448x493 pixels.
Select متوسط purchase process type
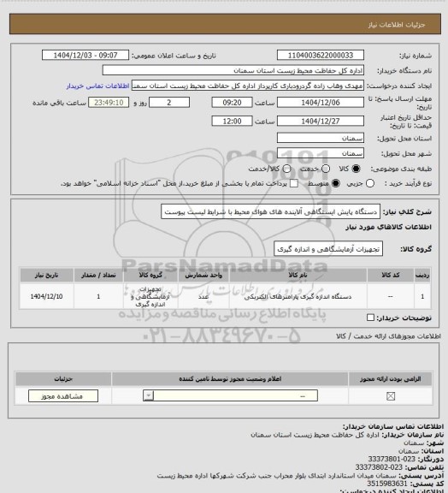click(x=336, y=183)
